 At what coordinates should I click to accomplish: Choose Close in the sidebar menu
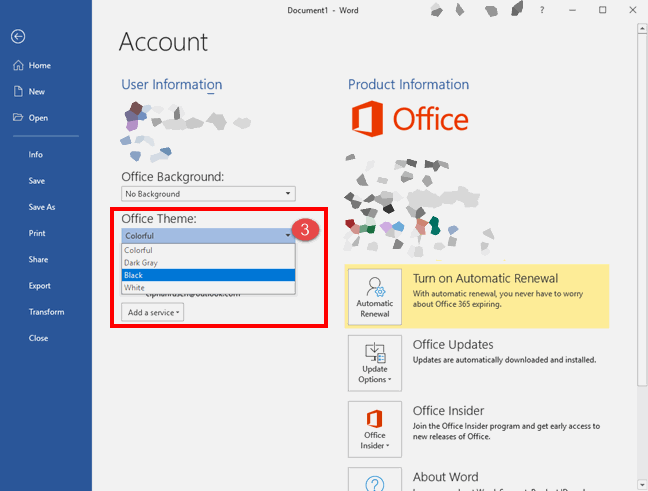pos(38,338)
